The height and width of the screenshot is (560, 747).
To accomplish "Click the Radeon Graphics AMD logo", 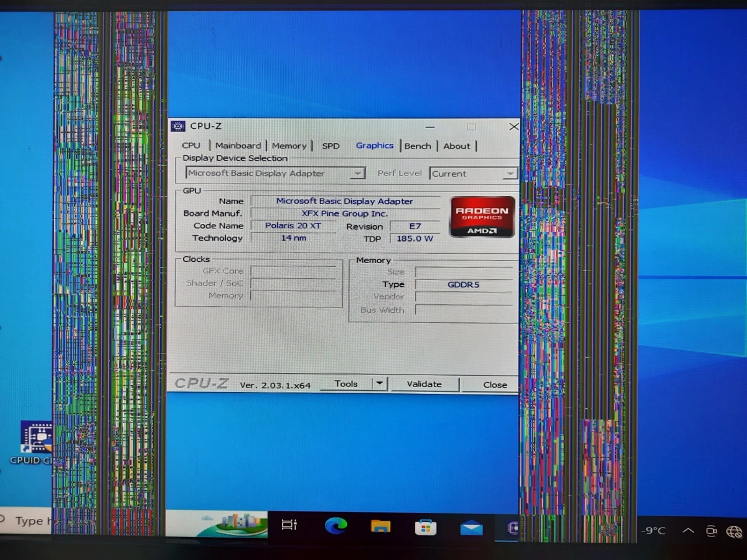I will (482, 217).
